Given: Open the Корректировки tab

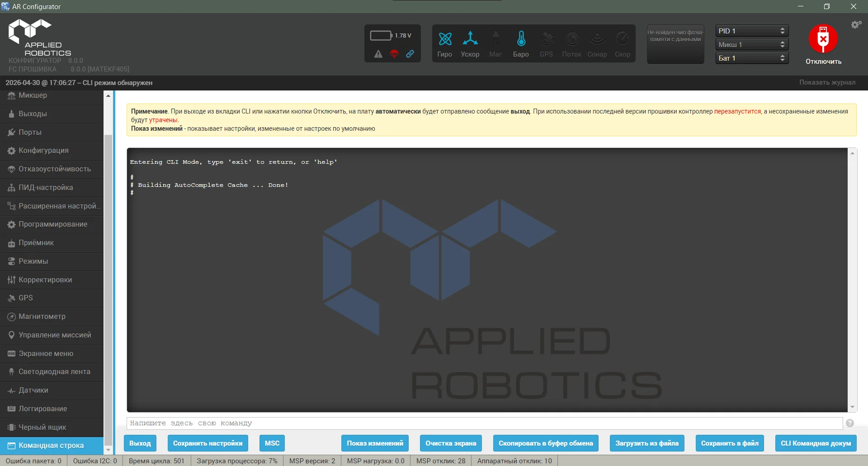Looking at the screenshot, I should [x=52, y=280].
